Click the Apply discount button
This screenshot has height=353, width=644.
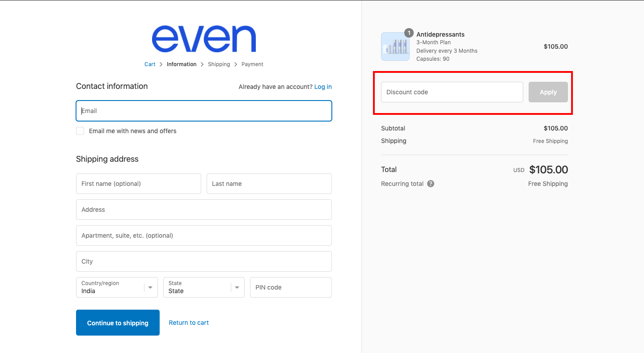[x=548, y=92]
